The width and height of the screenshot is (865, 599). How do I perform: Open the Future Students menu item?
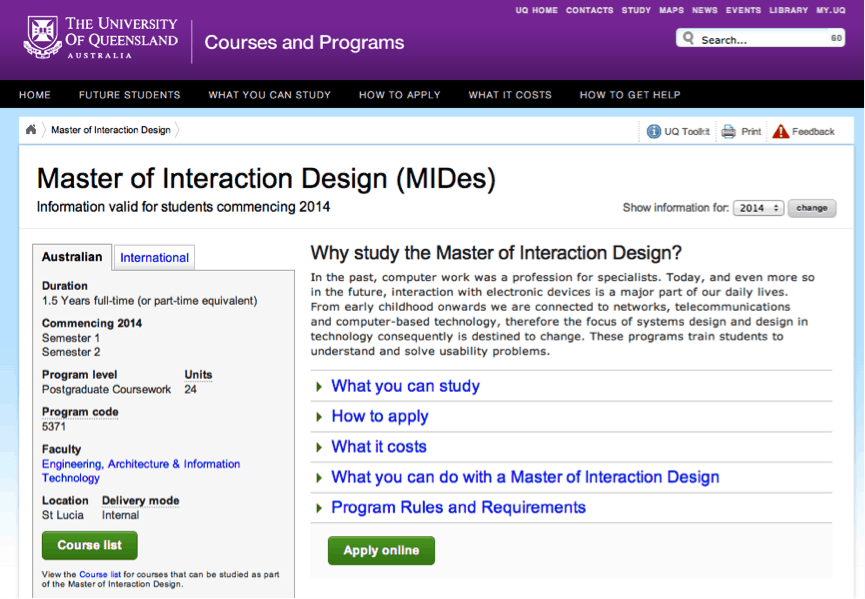130,95
